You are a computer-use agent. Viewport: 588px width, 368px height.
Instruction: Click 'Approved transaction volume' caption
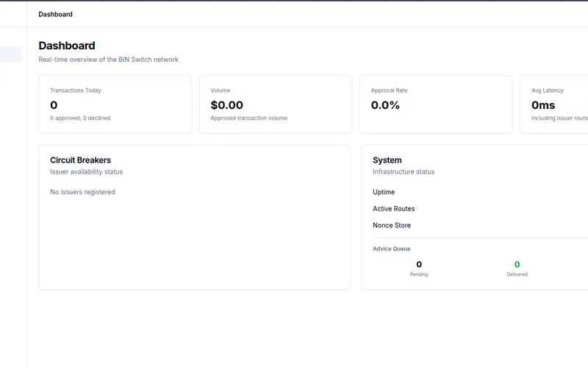tap(249, 118)
